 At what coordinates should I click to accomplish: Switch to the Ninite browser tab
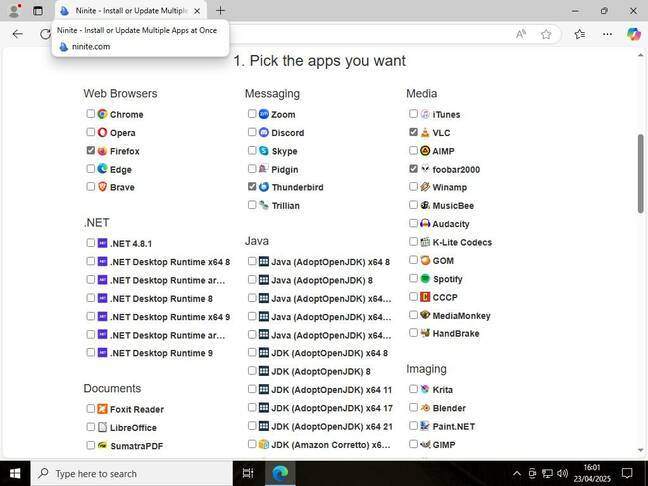pos(130,11)
